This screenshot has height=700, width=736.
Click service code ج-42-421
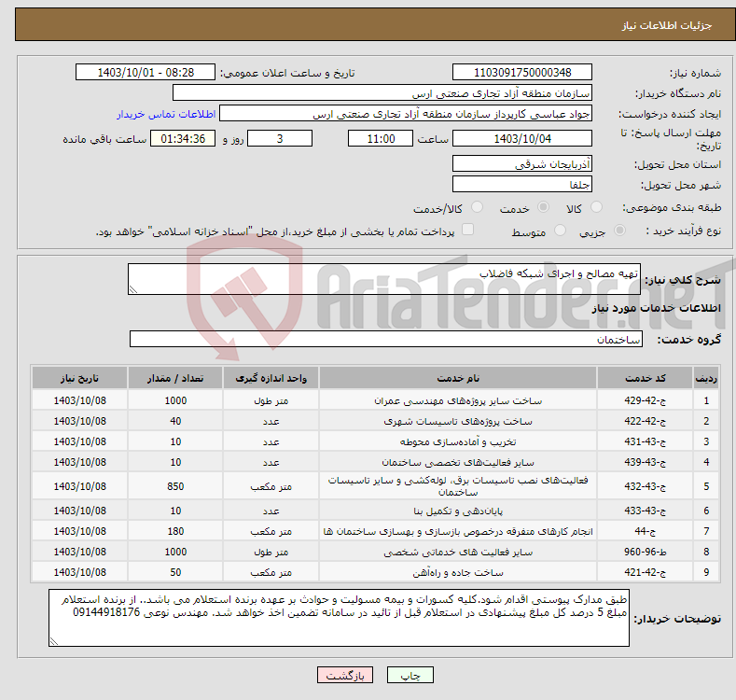(645, 573)
